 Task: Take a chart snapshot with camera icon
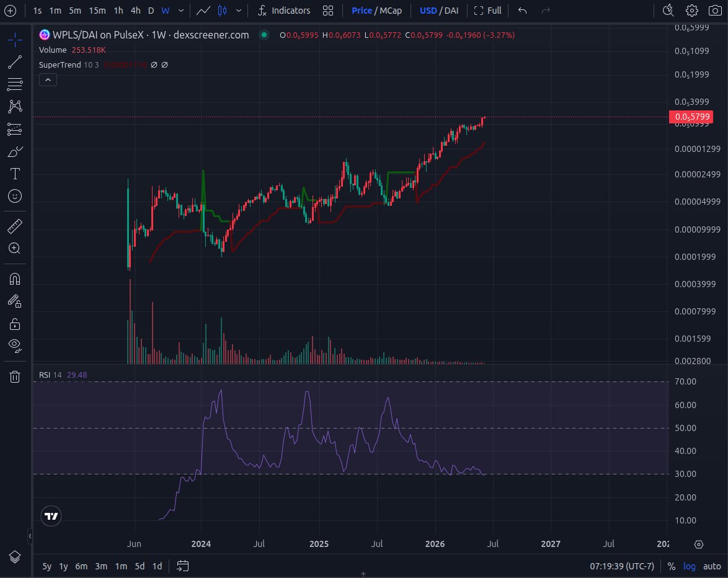pos(715,10)
